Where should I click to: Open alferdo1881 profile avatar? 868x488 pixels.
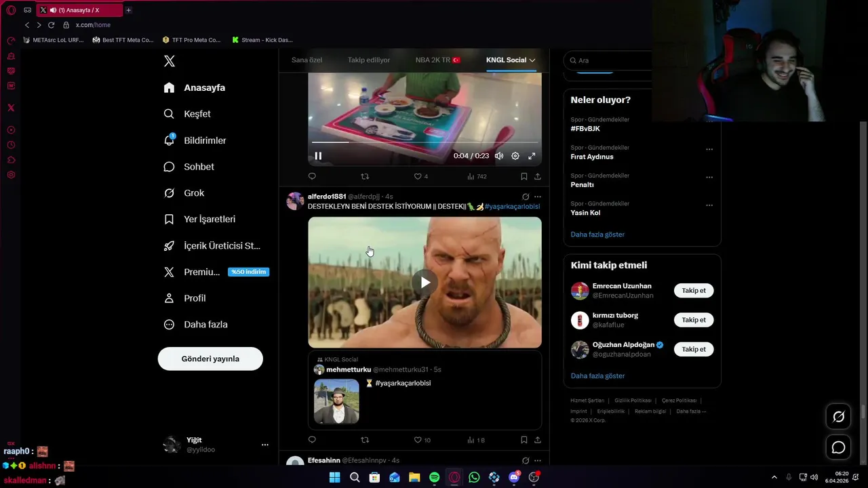[x=295, y=201]
